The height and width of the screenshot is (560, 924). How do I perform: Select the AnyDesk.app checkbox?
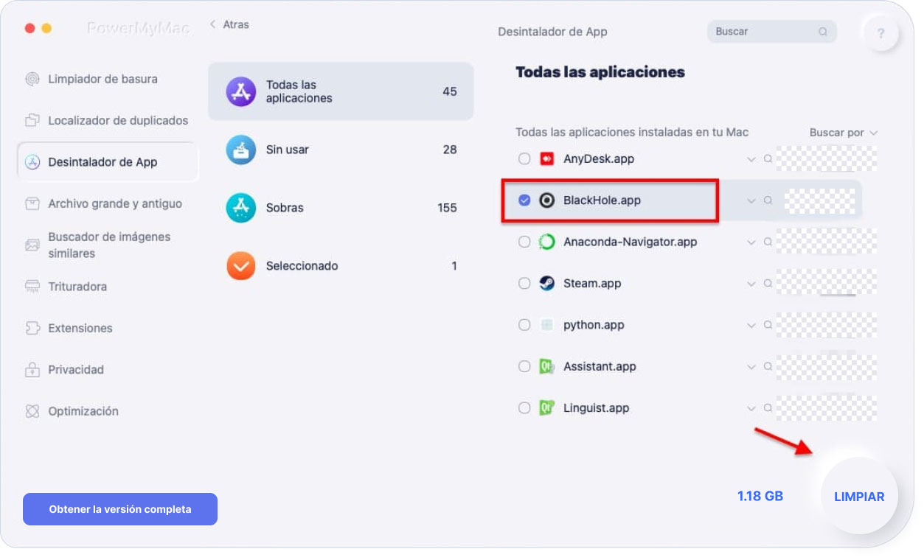[524, 158]
